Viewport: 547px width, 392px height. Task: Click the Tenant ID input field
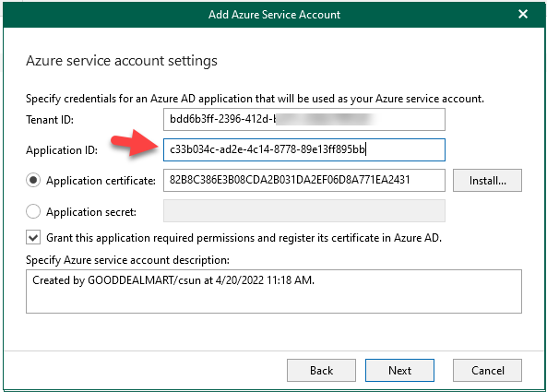(304, 119)
